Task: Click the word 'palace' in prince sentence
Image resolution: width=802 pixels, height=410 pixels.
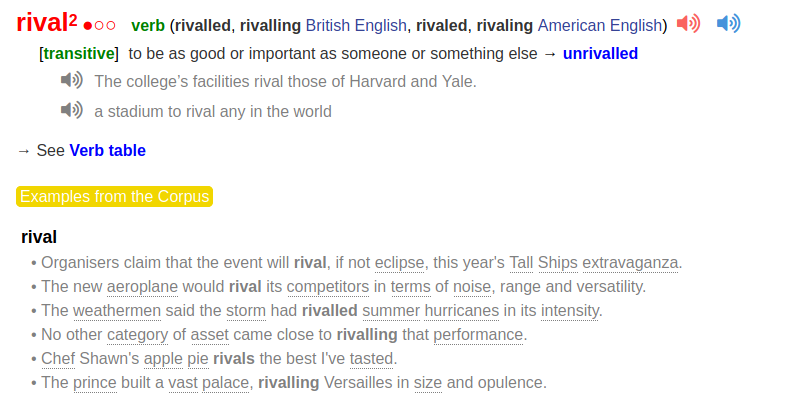Action: click(x=225, y=383)
